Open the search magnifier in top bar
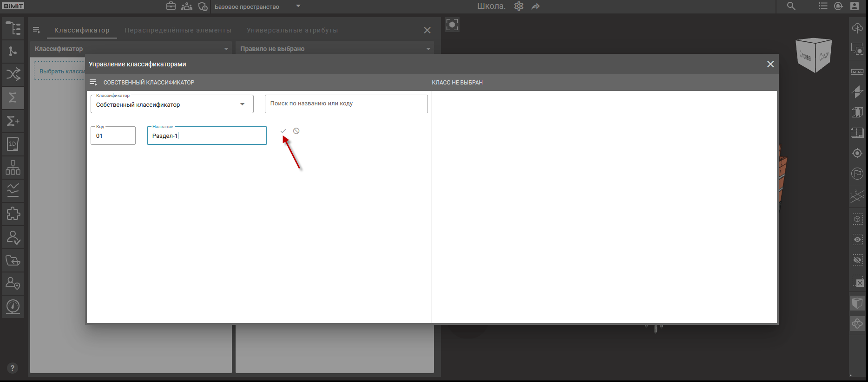Viewport: 868px width, 382px height. pos(791,6)
